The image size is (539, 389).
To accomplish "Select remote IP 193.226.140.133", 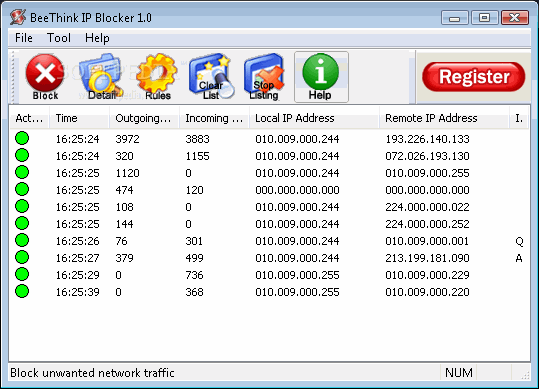I will tap(427, 139).
